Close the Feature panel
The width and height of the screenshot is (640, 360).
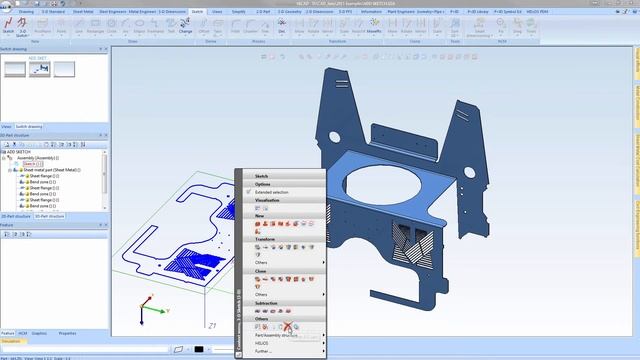pyautogui.click(x=106, y=225)
